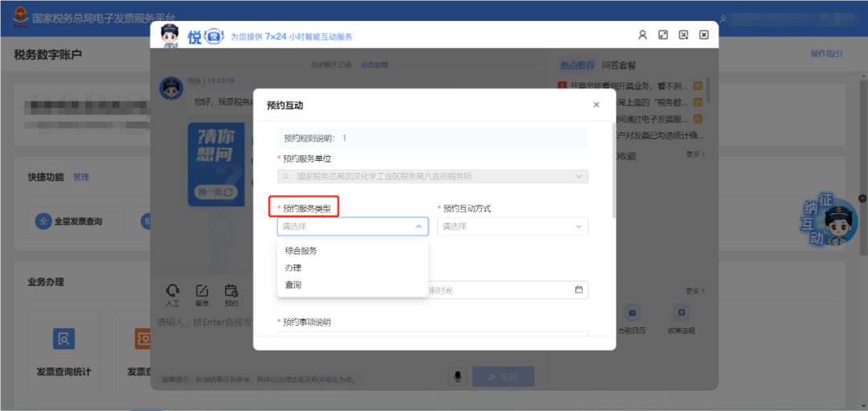Open the 发票查询统计 card
Viewport: 868px width, 411px height.
[x=63, y=351]
